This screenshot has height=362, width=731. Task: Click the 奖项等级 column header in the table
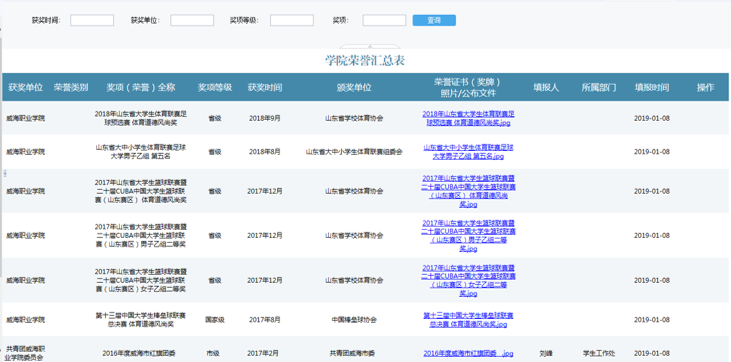215,87
